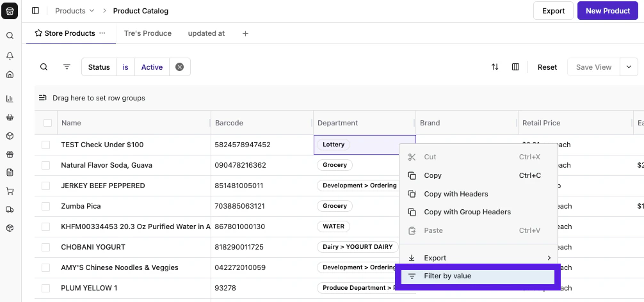Image resolution: width=644 pixels, height=302 pixels.
Task: Select checkbox for Zumba Pica row
Action: pyautogui.click(x=46, y=206)
